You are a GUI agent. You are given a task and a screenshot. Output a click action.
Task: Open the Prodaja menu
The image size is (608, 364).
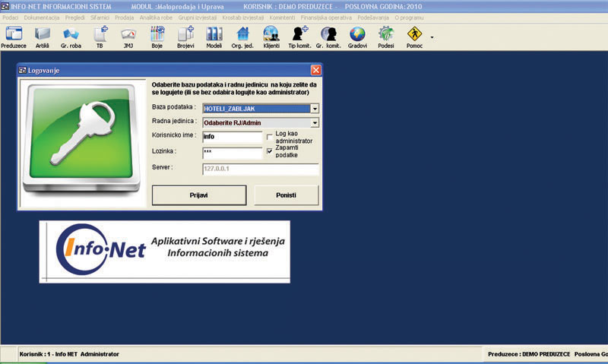[x=124, y=17]
